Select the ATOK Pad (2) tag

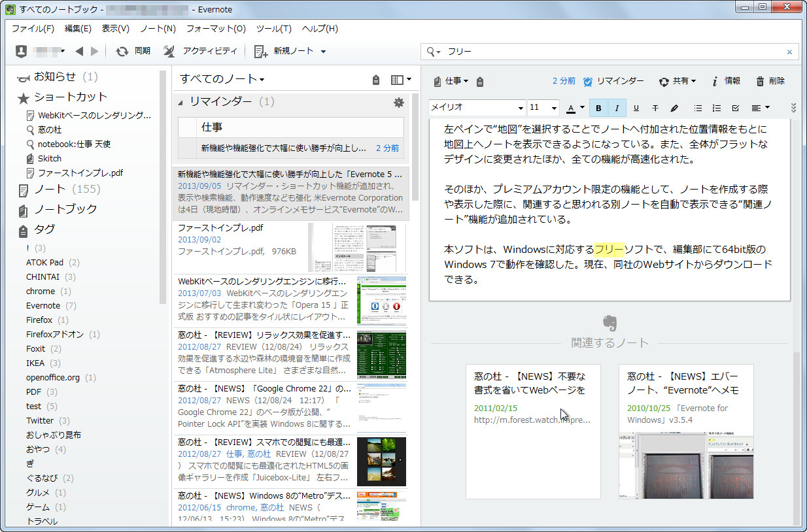pyautogui.click(x=52, y=262)
